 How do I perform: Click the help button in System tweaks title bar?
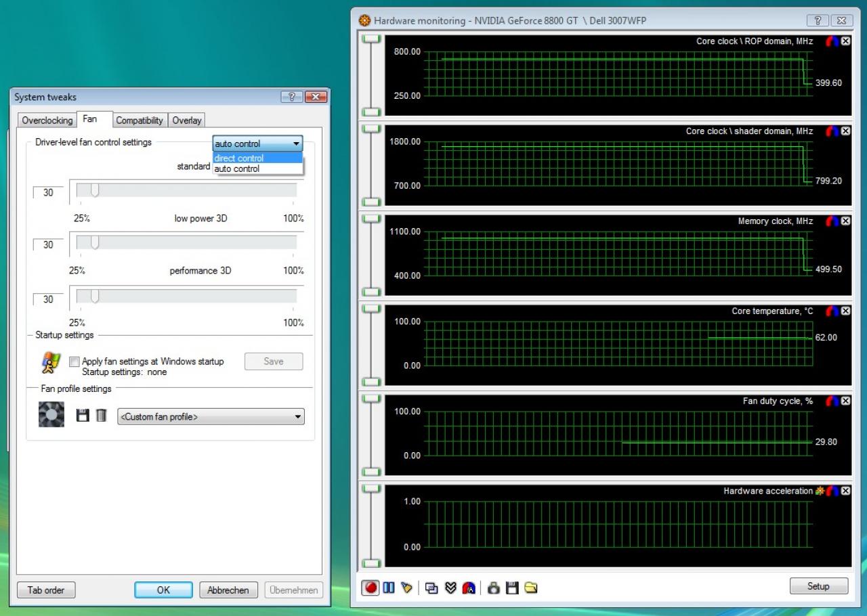pos(292,97)
